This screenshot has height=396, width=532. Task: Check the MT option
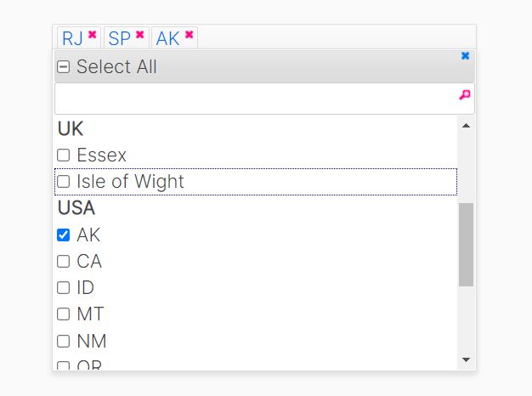click(x=64, y=314)
